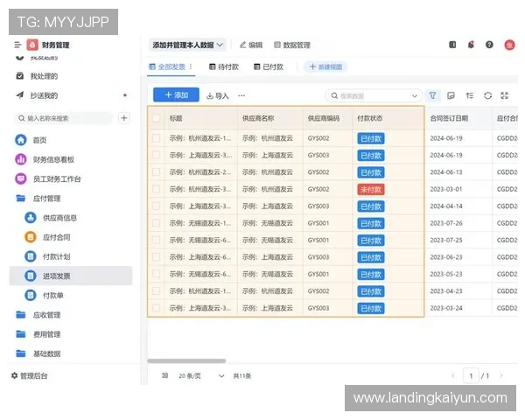Open the comment panel icon beside filter

[x=451, y=95]
